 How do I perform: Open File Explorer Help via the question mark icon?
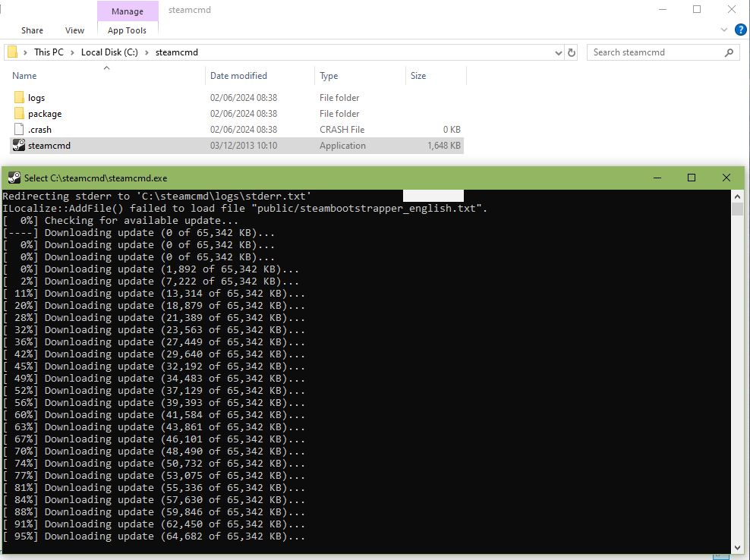point(740,30)
